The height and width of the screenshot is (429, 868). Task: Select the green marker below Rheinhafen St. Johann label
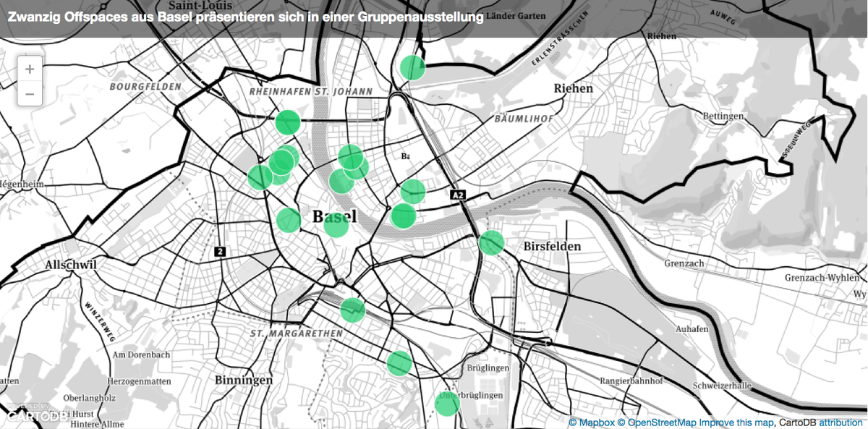click(x=288, y=122)
